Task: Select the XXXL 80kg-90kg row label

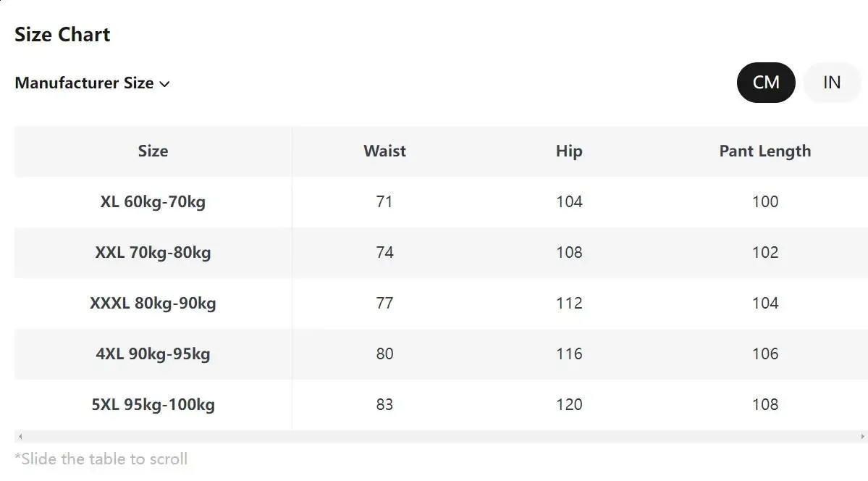Action: tap(153, 304)
